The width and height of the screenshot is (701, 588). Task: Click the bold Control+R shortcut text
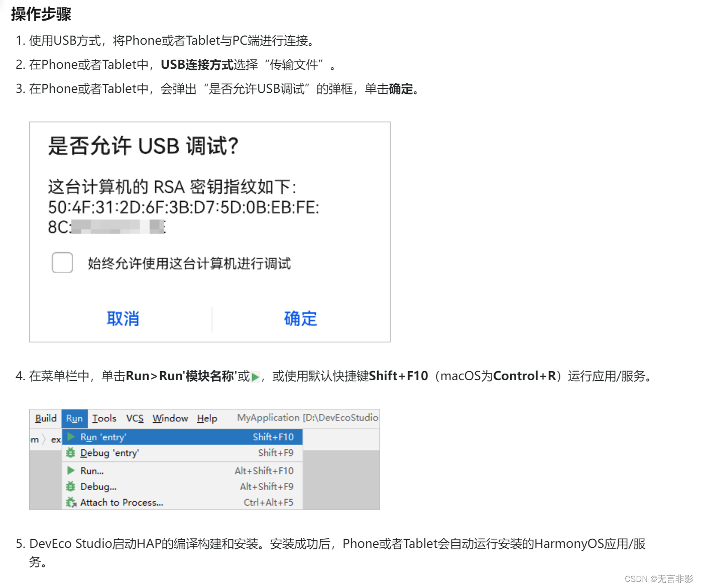point(525,376)
